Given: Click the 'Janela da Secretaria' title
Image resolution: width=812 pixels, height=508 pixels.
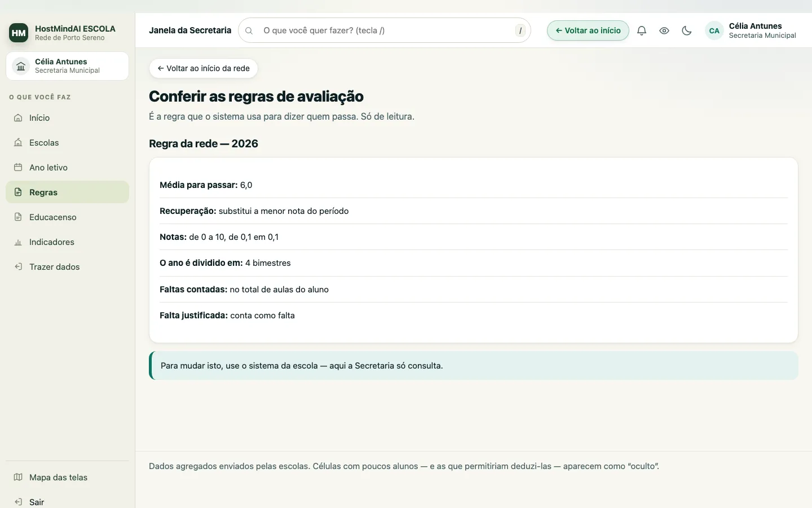Looking at the screenshot, I should tap(190, 30).
